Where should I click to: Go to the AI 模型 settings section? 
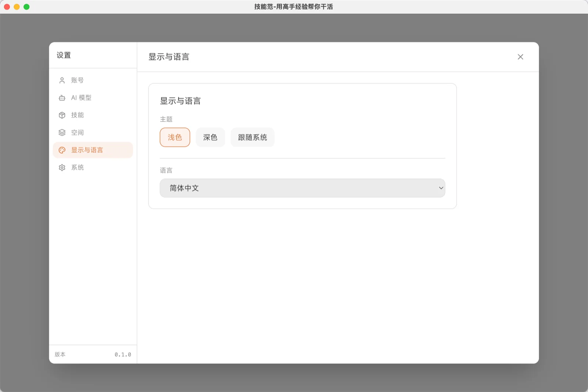(81, 98)
